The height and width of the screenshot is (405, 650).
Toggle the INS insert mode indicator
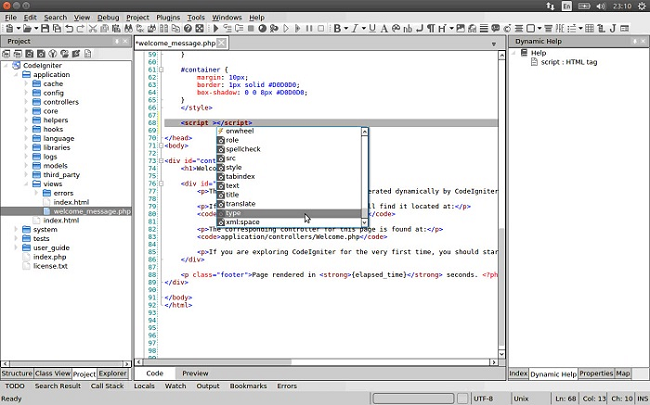[x=643, y=398]
